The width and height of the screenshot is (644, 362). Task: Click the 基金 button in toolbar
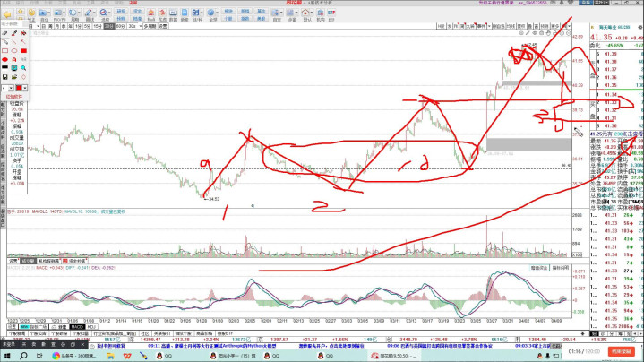point(262,11)
